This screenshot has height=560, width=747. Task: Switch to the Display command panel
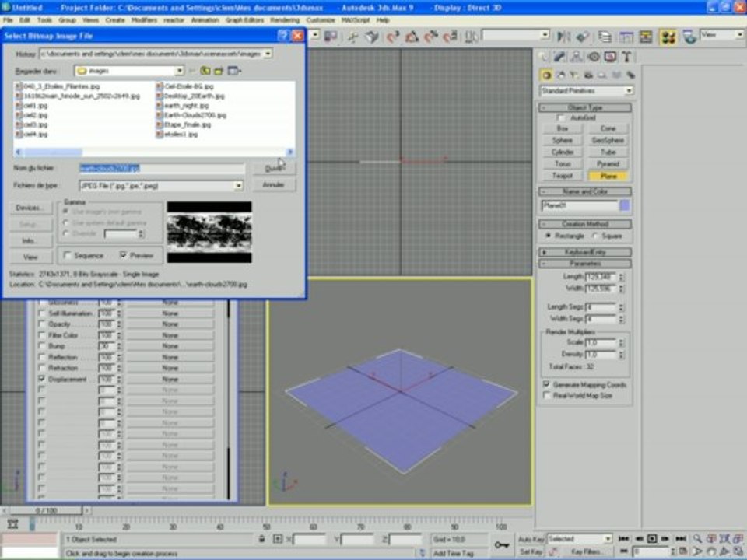pyautogui.click(x=610, y=57)
